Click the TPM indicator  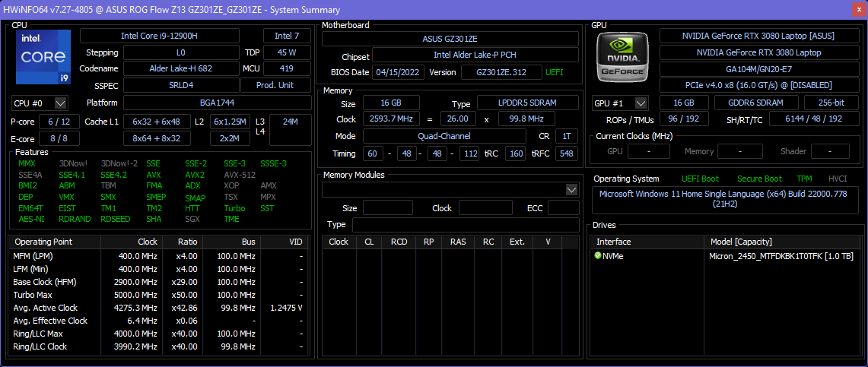pos(804,179)
